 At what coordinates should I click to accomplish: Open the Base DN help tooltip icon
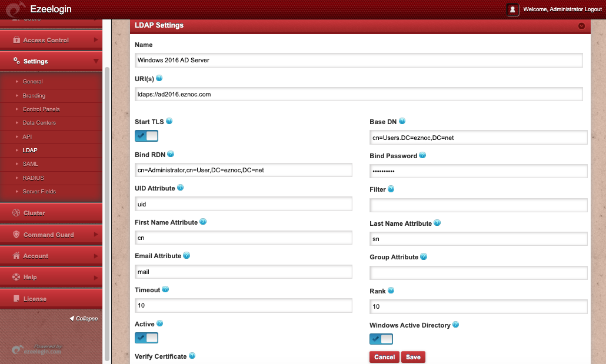point(402,121)
